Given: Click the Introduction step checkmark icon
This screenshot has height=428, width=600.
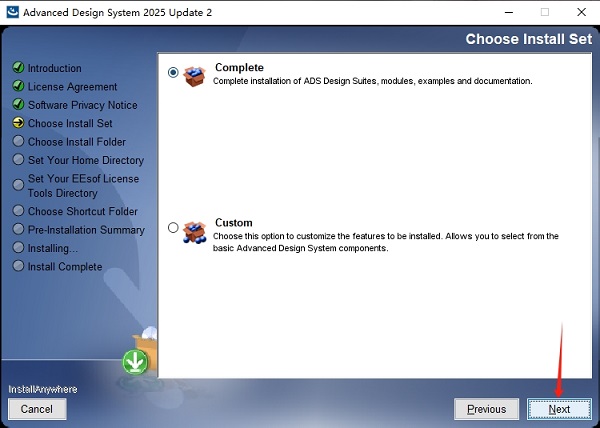Looking at the screenshot, I should [x=18, y=68].
